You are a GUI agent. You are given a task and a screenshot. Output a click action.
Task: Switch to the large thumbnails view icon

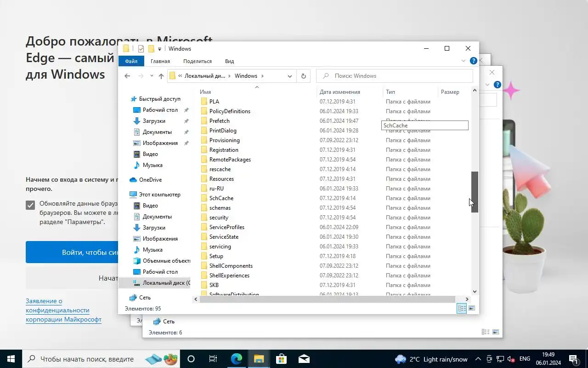pyautogui.click(x=472, y=309)
